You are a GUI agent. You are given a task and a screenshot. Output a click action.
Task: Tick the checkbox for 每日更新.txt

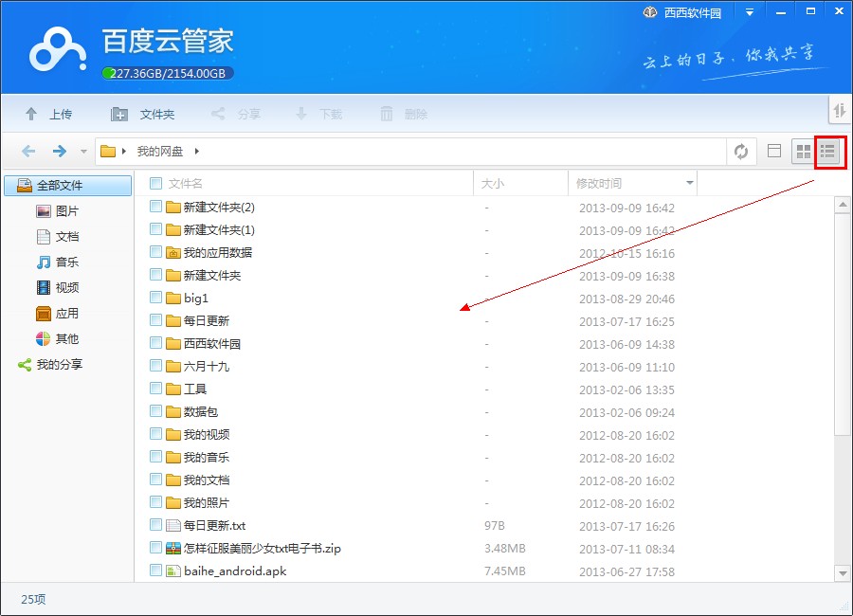pyautogui.click(x=156, y=525)
